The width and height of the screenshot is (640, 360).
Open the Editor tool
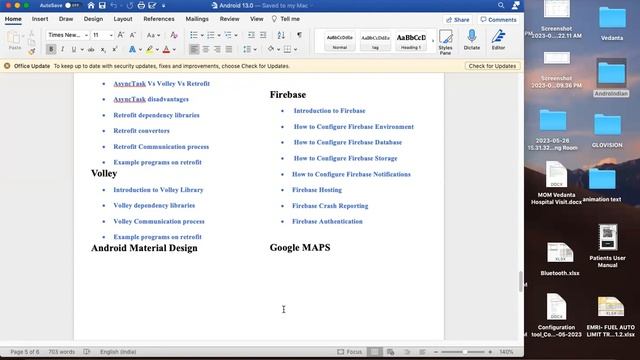coord(498,40)
